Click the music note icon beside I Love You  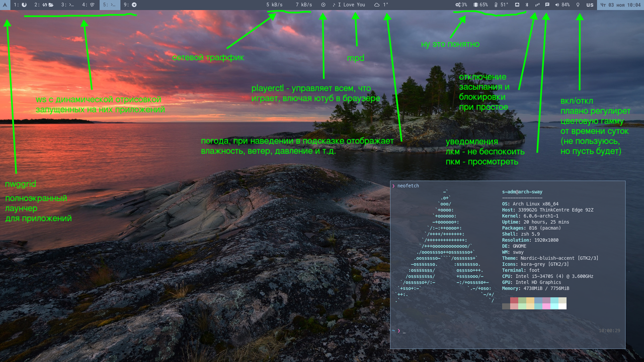(334, 5)
